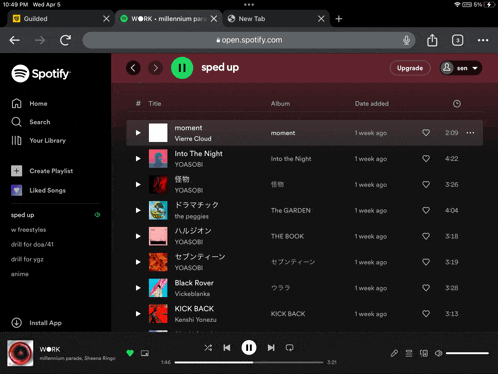
Task: Click the duration clock column icon
Action: pos(457,104)
